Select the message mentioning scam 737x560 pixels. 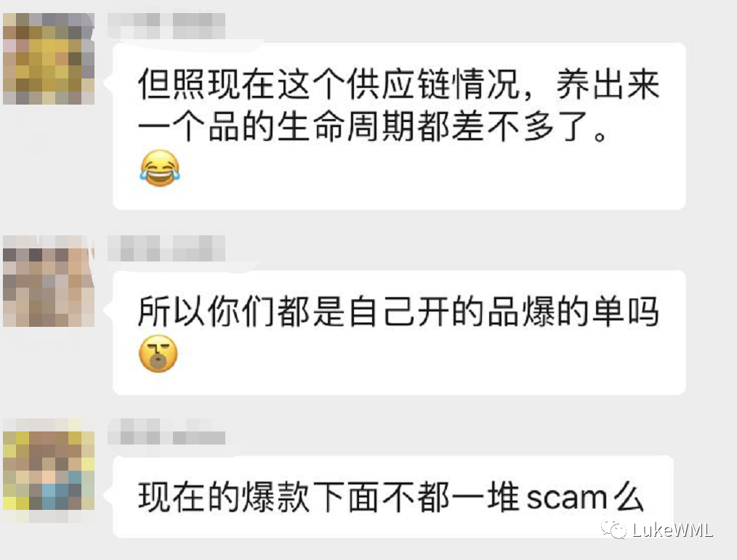(393, 497)
